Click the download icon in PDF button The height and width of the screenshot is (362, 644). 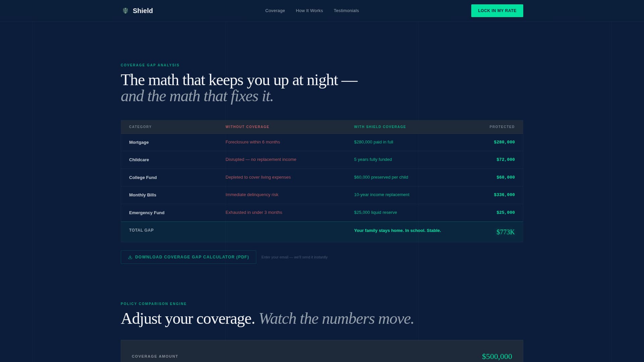pyautogui.click(x=130, y=257)
